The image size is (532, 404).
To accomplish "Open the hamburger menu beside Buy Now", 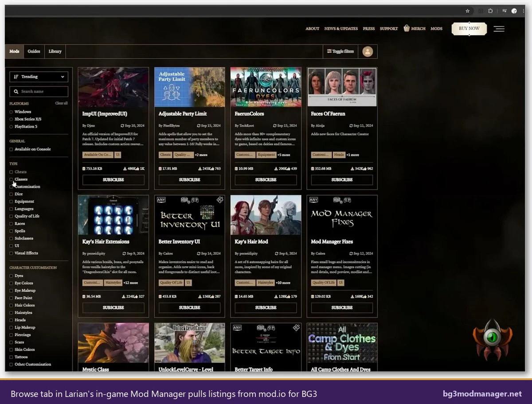I will 499,29.
